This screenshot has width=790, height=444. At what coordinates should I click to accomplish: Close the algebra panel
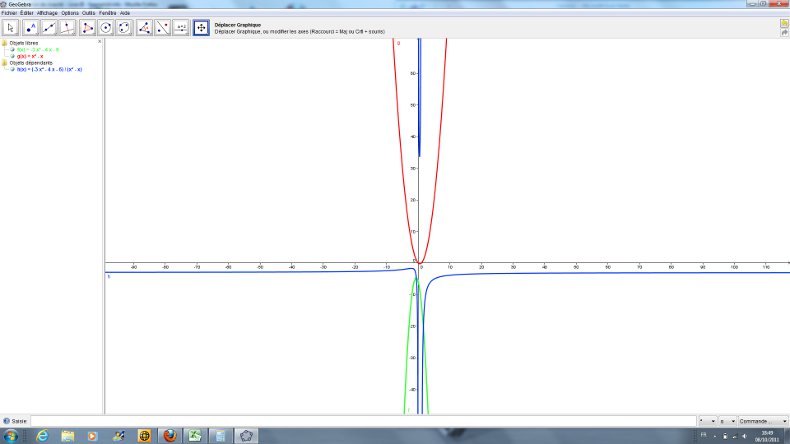click(x=99, y=42)
